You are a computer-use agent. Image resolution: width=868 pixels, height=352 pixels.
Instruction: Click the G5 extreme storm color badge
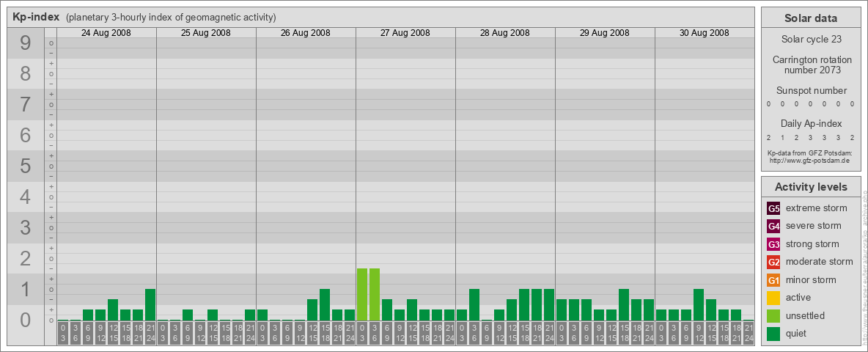773,209
